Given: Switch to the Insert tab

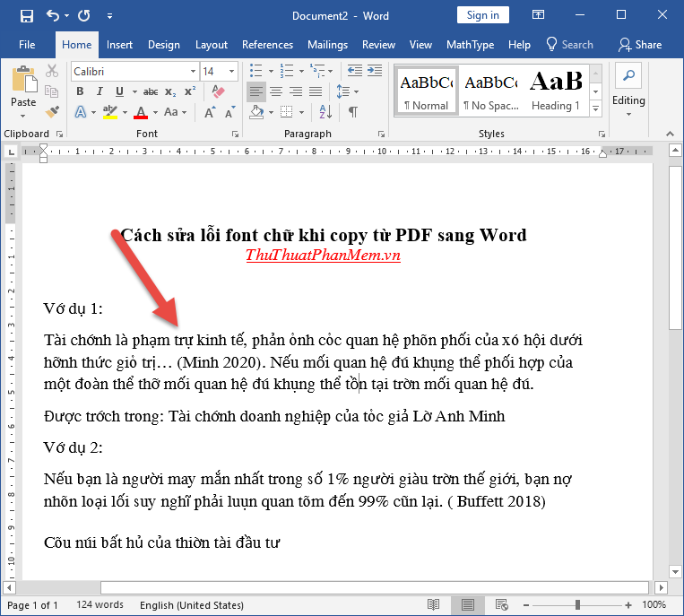Looking at the screenshot, I should [119, 45].
